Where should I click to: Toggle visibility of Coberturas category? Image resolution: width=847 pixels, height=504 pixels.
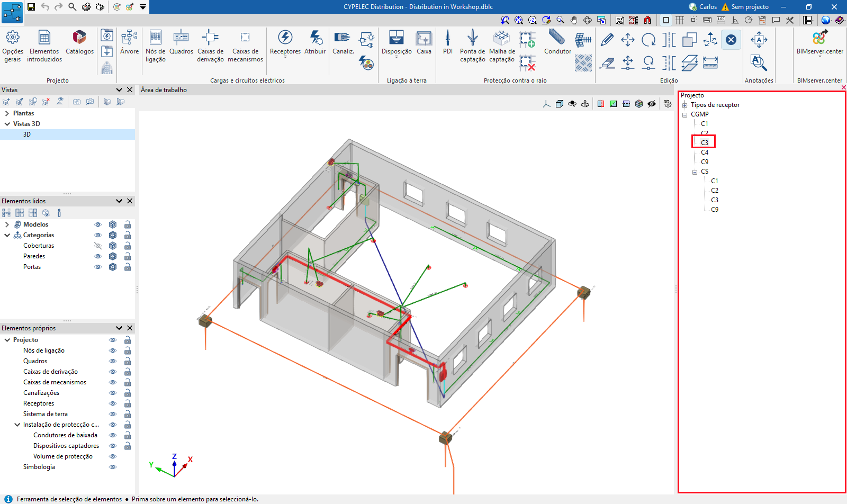[x=98, y=246]
